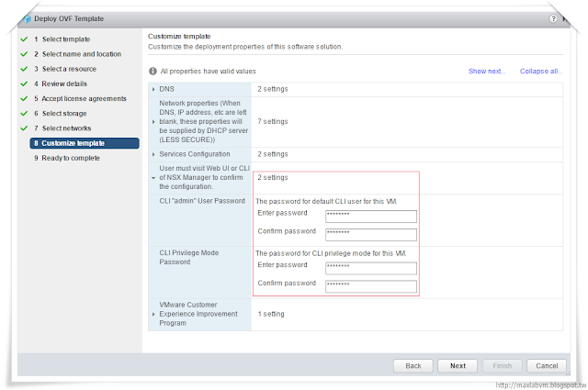Click the CLI "admin" User Password label
The image size is (588, 390).
point(202,201)
